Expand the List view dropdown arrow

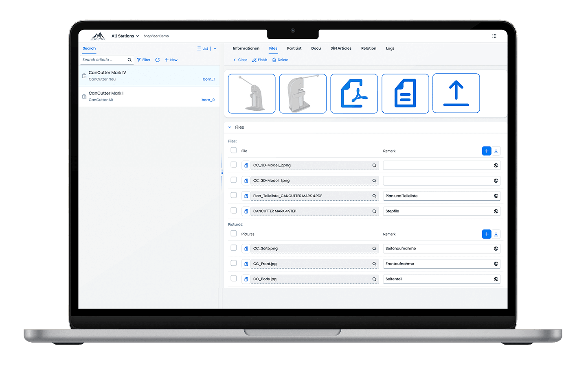point(215,48)
